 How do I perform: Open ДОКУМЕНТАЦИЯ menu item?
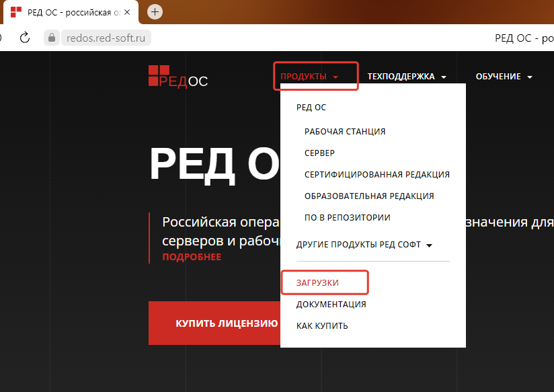(x=331, y=305)
